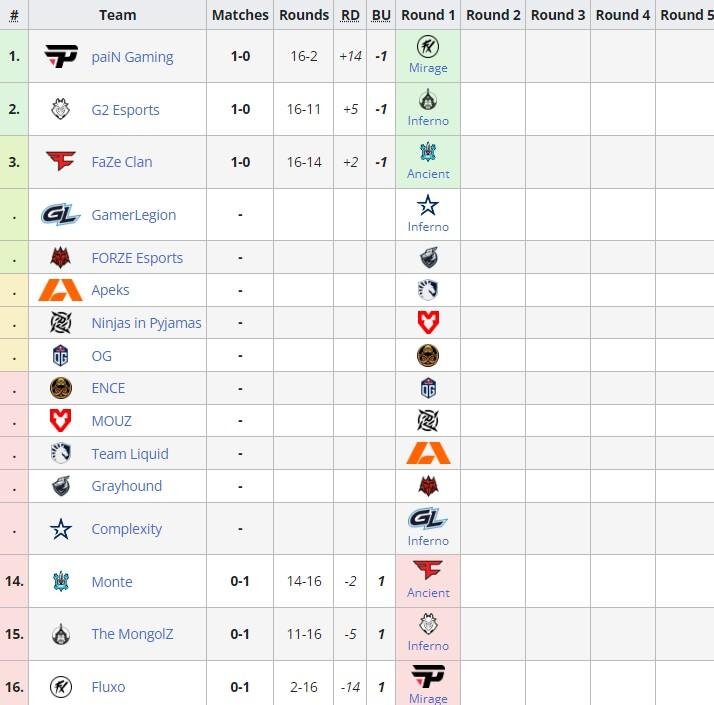Click the Team Liquid icon in Apeks' Round 1
The width and height of the screenshot is (714, 705).
(428, 290)
